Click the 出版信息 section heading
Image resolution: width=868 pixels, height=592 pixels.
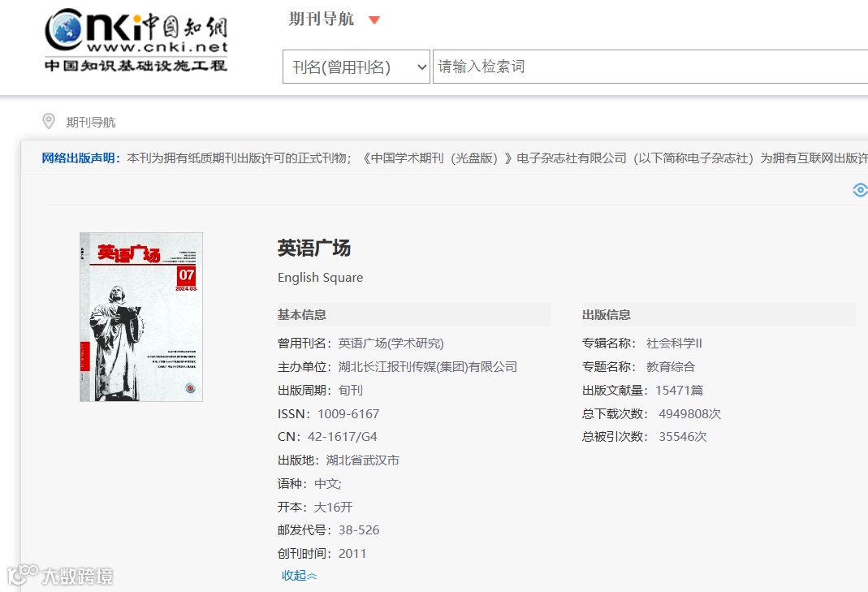[607, 315]
